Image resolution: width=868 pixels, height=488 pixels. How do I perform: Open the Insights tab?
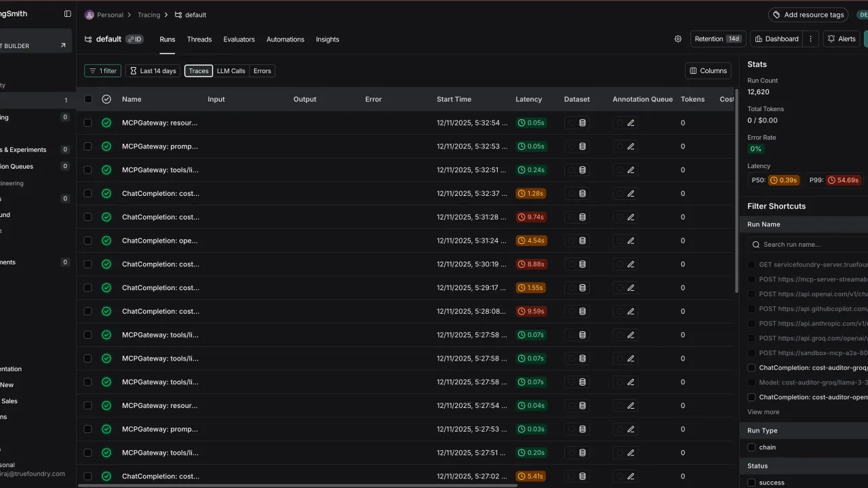pos(328,39)
